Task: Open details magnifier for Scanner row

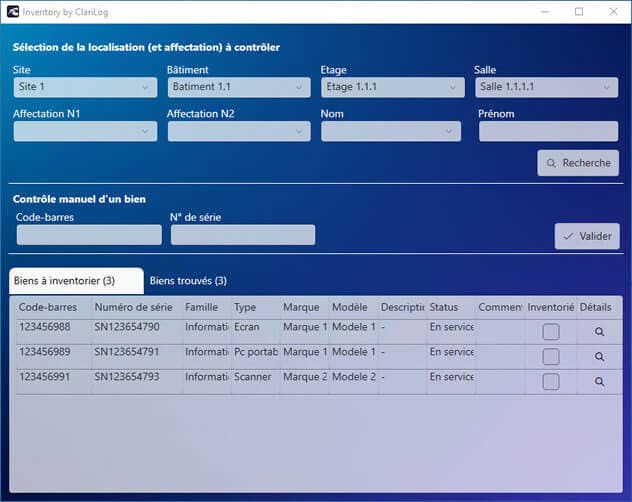Action: (599, 382)
